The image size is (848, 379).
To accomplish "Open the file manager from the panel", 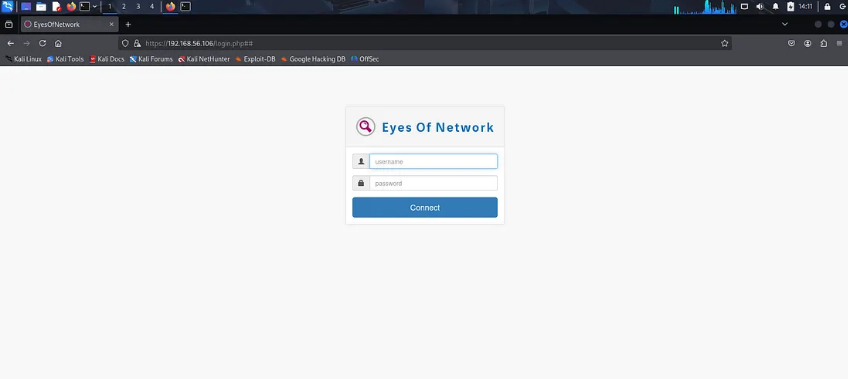I will coord(41,6).
